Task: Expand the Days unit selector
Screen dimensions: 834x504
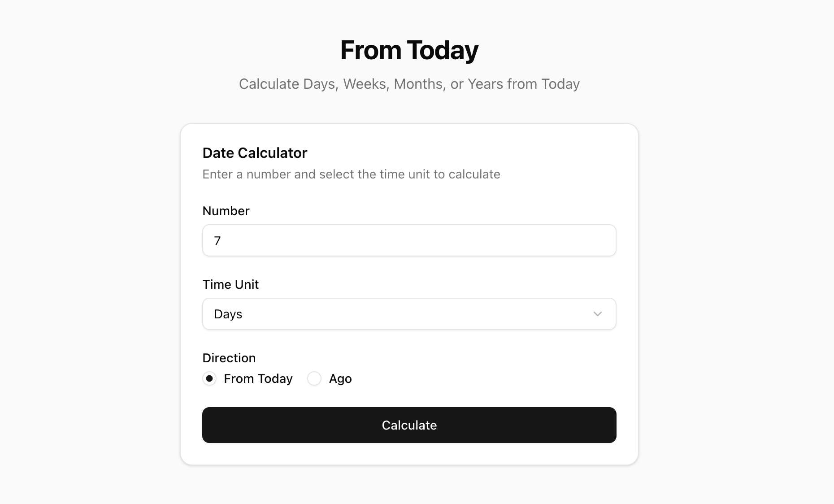Action: tap(409, 314)
